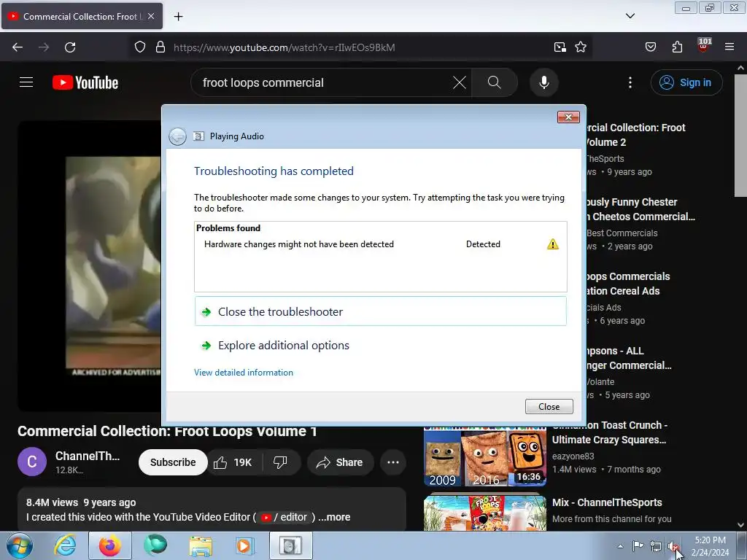The width and height of the screenshot is (747, 560).
Task: Open Action Center flag icon
Action: pyautogui.click(x=638, y=546)
